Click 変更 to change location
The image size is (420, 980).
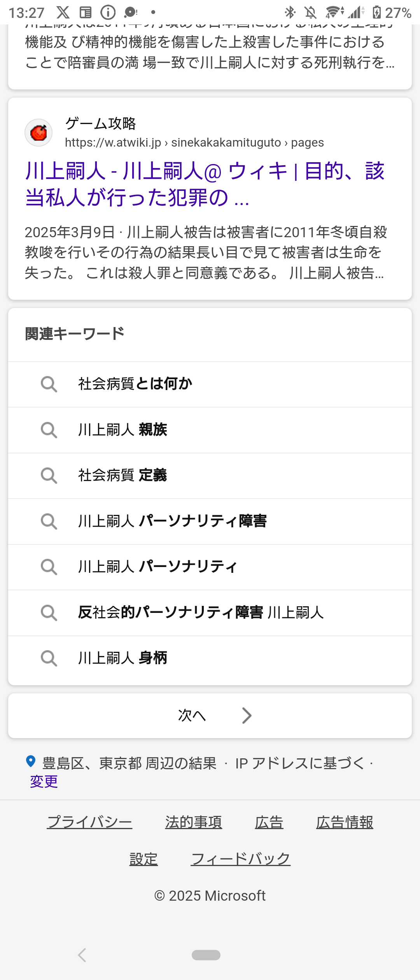pos(44,781)
